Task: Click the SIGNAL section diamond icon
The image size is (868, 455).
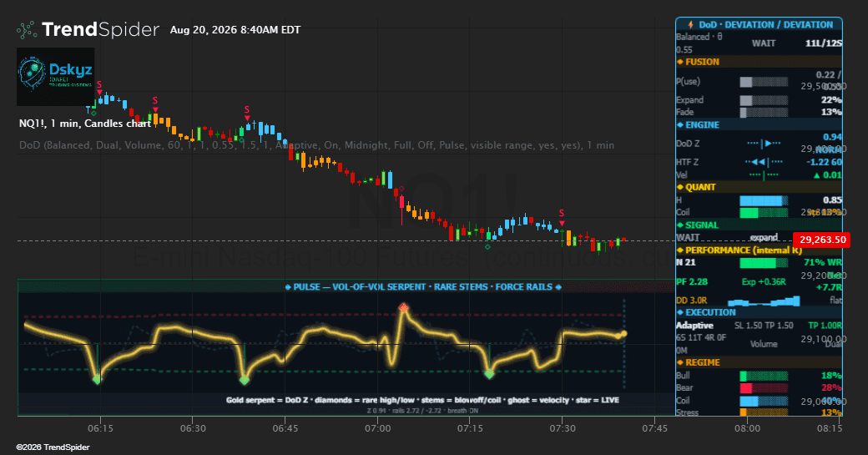Action: pyautogui.click(x=680, y=225)
